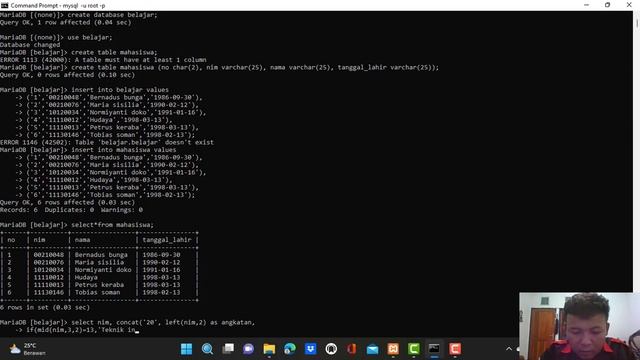Click the 'tanggal_lahir' column header

[167, 240]
